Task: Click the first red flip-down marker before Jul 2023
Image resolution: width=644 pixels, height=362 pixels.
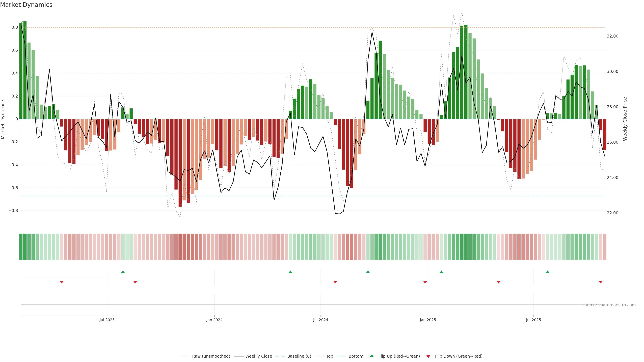Action: click(62, 282)
